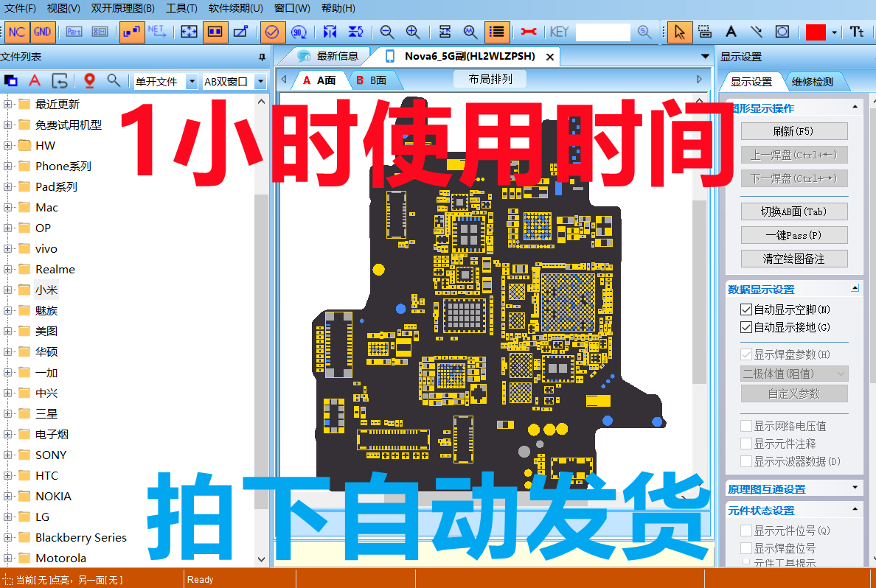Click the text annotation tool (A icon)
Screen dimensions: 876x588
coord(731,32)
